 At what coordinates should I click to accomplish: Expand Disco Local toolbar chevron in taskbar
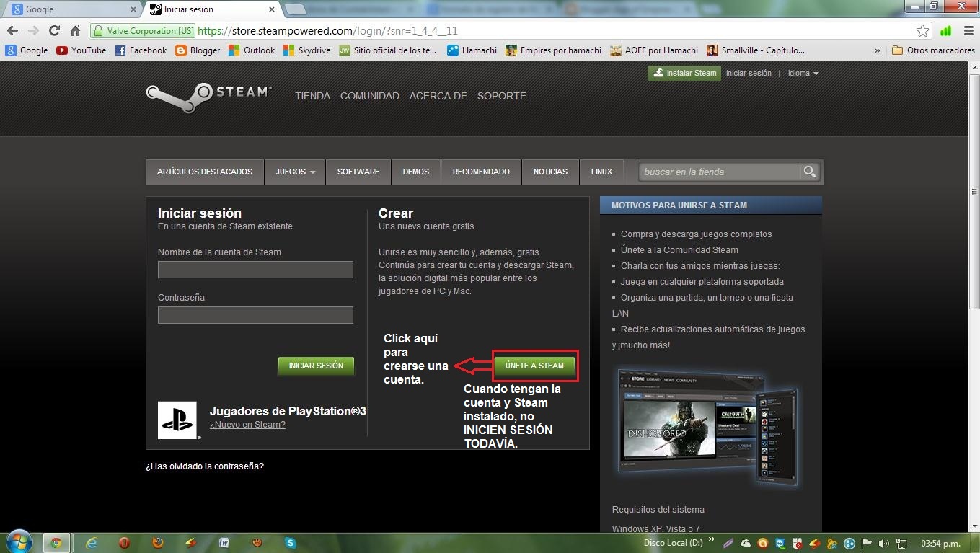click(x=712, y=539)
